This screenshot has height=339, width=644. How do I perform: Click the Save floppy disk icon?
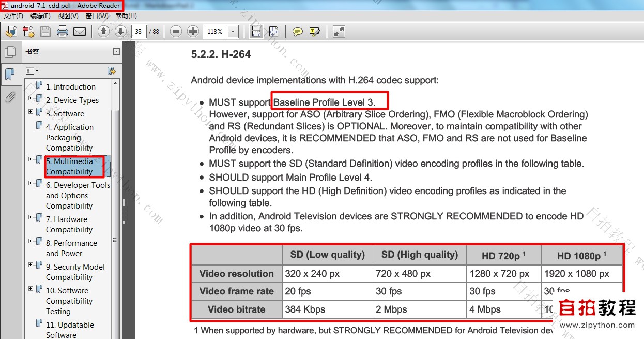(45, 32)
